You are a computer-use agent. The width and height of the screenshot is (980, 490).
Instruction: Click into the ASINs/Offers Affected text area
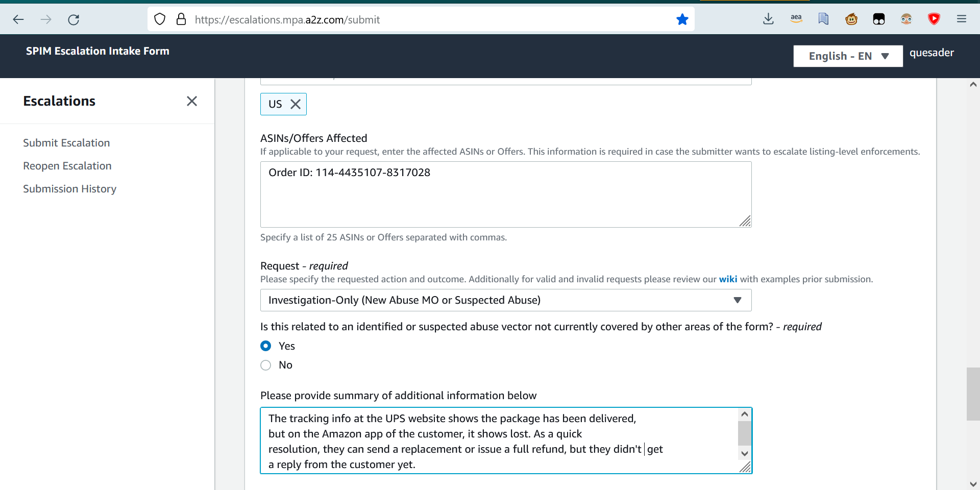(x=506, y=194)
